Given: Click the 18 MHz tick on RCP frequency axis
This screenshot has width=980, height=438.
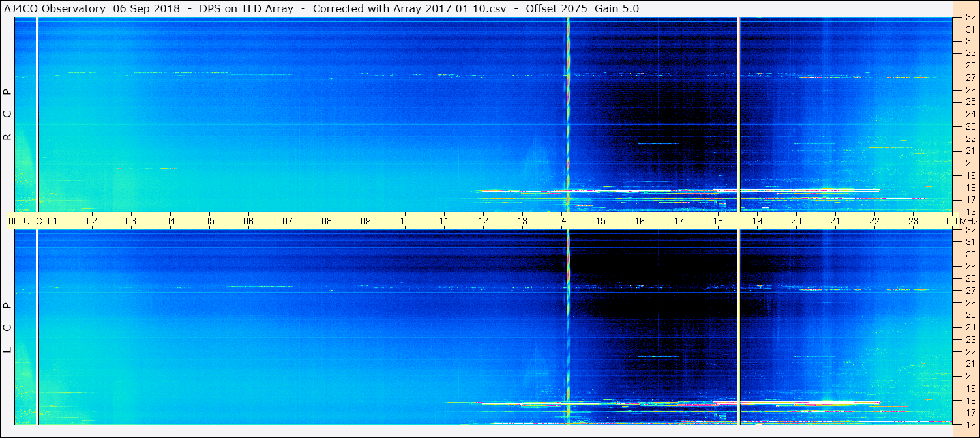Looking at the screenshot, I should tap(970, 188).
